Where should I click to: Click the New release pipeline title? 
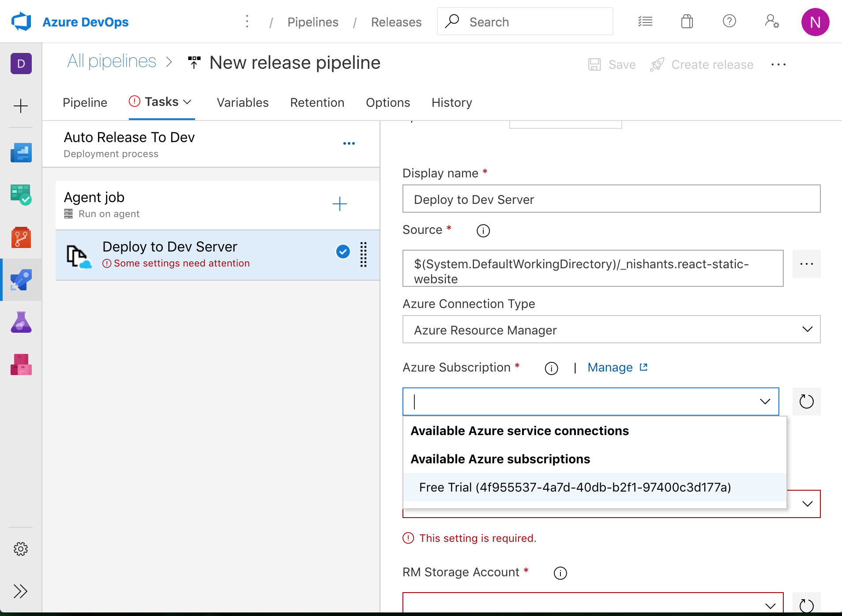295,62
